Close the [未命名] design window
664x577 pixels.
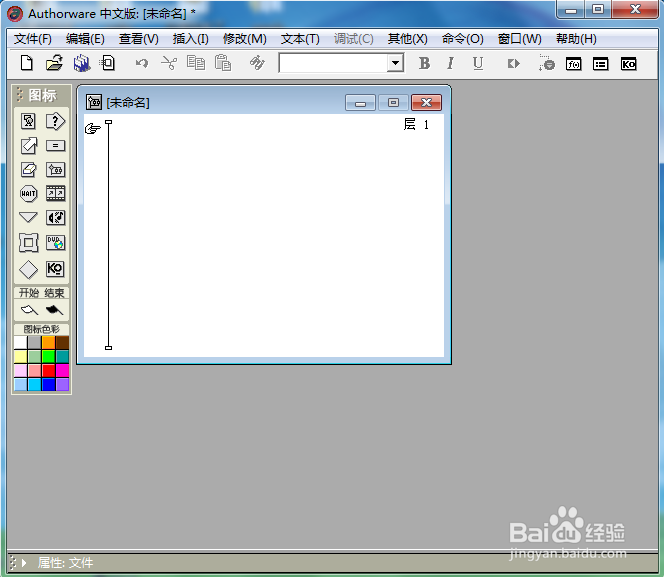tap(426, 103)
